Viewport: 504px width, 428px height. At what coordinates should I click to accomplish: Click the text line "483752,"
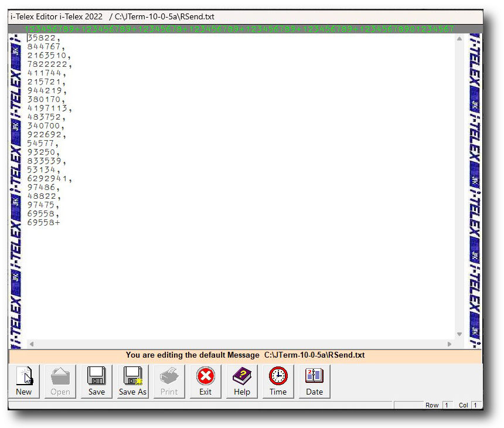46,117
